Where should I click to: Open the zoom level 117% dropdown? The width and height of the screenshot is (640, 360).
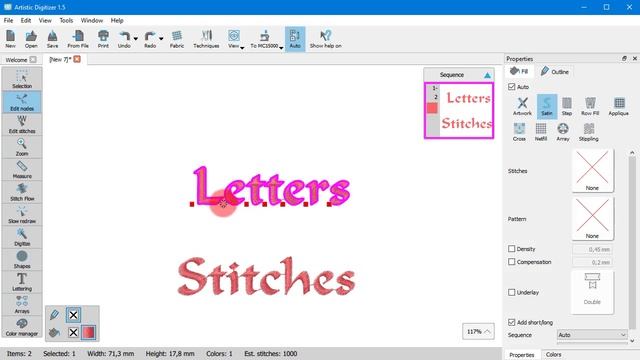point(478,331)
